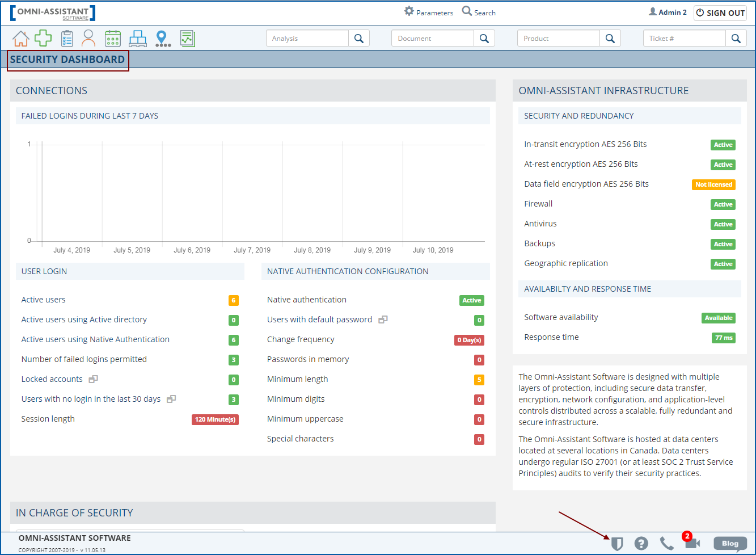Open the person profile icon

(88, 38)
